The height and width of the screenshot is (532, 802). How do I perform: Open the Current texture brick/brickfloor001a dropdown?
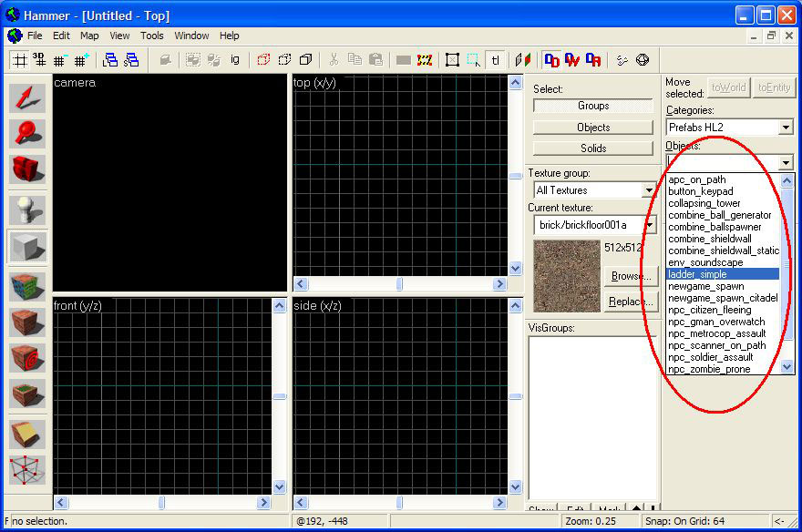pos(650,225)
